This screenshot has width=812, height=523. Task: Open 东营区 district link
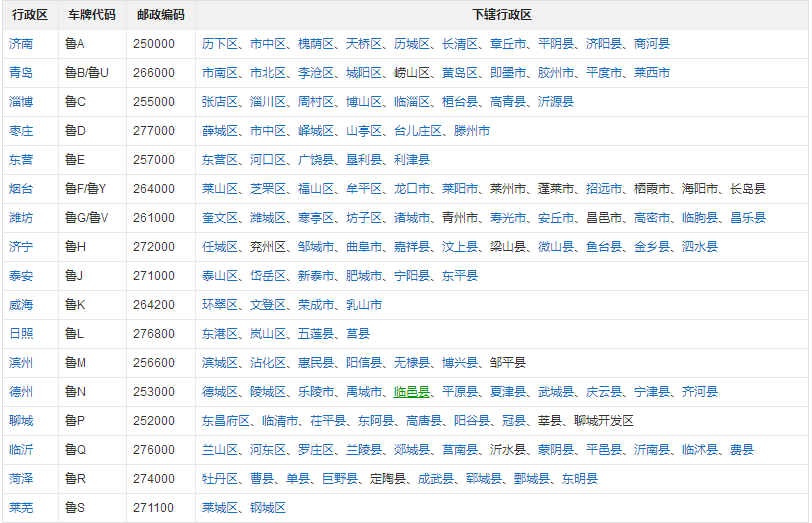(220, 160)
